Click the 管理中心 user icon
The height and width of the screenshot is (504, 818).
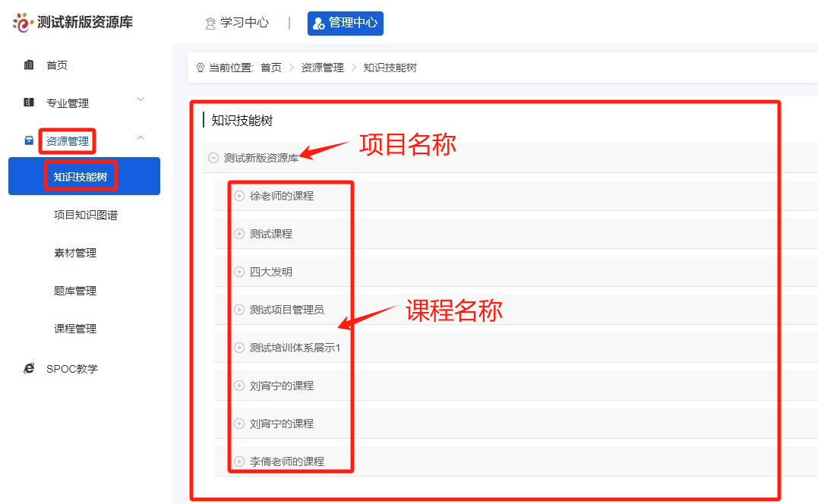pyautogui.click(x=318, y=24)
